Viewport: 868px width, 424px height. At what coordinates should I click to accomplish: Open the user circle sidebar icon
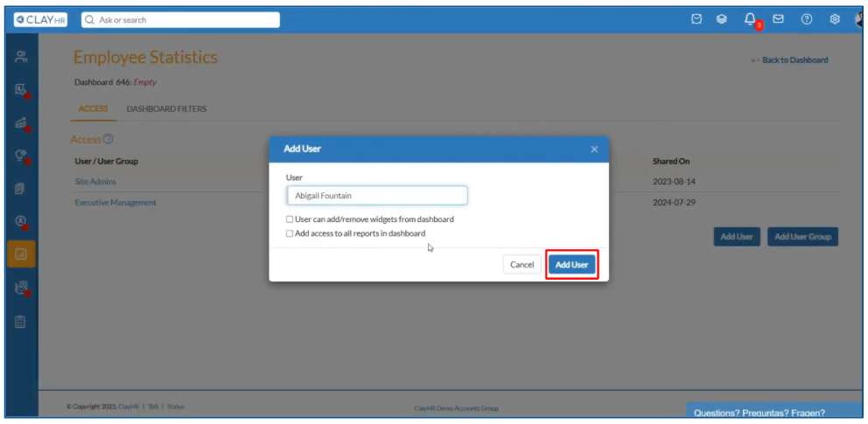click(x=21, y=221)
